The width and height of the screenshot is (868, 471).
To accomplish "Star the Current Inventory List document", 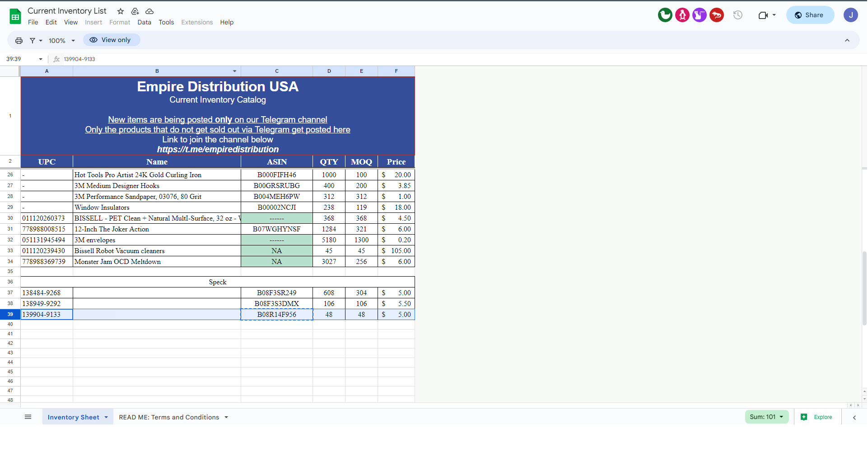I will 121,11.
